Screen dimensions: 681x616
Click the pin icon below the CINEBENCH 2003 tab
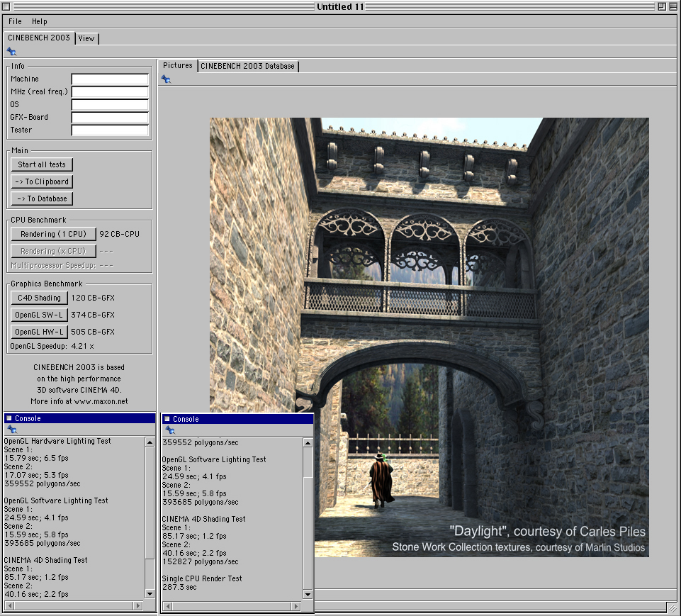tap(12, 52)
